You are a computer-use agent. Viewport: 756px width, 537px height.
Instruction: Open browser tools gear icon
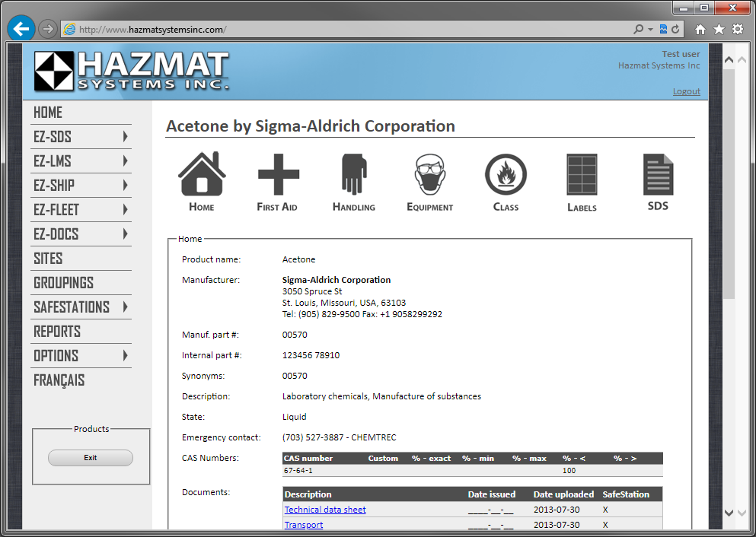(738, 30)
